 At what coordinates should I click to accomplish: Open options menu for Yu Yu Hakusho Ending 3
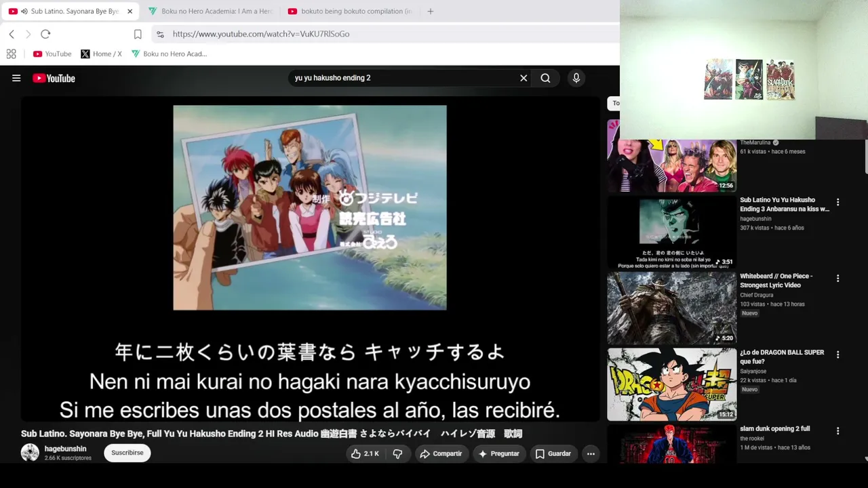[837, 202]
